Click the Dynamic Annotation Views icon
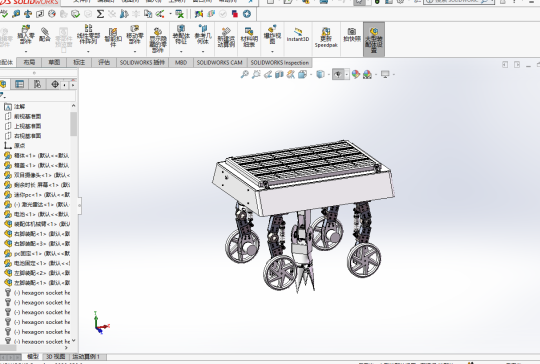Viewport: 540px width, 364px height. click(291, 74)
